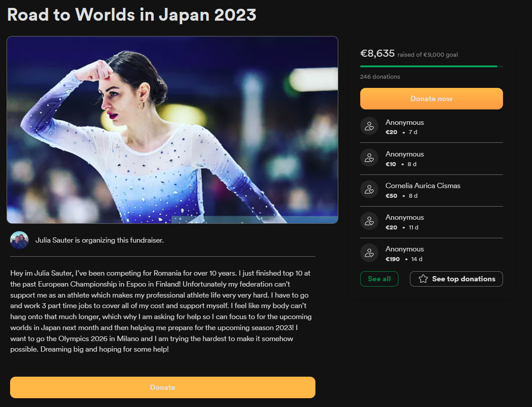Click the green fundraising progress bar

pyautogui.click(x=428, y=66)
